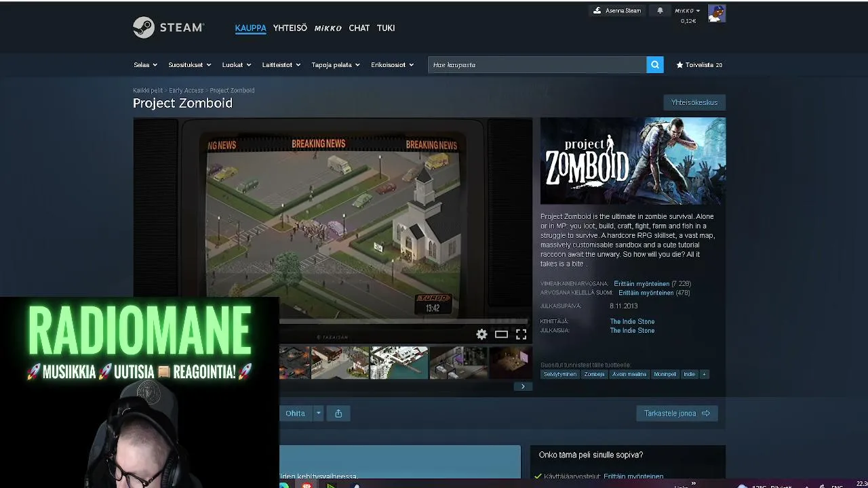868x488 pixels.
Task: Select the Indie tag
Action: (x=689, y=374)
